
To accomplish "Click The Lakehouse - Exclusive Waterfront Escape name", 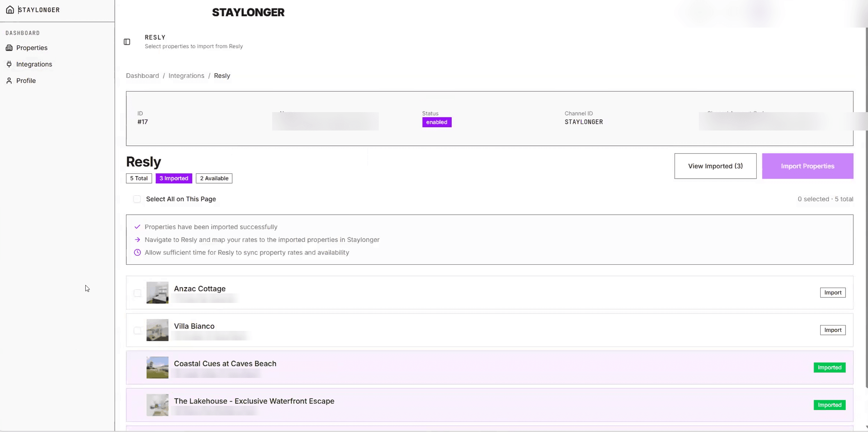I will pyautogui.click(x=254, y=401).
